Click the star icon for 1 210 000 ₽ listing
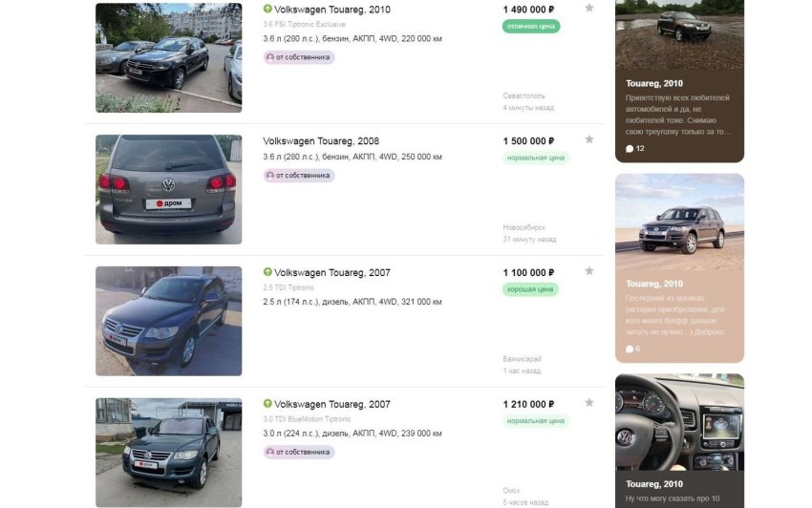 click(589, 403)
